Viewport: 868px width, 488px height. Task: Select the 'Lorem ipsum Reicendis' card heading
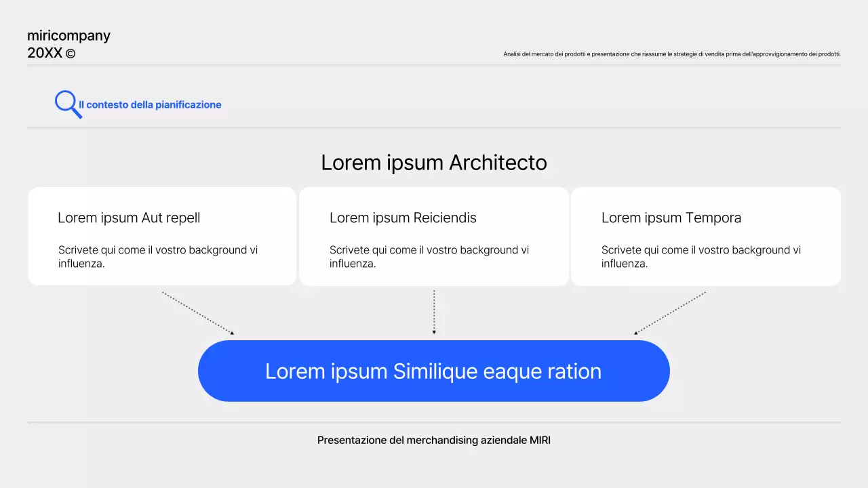click(x=403, y=218)
